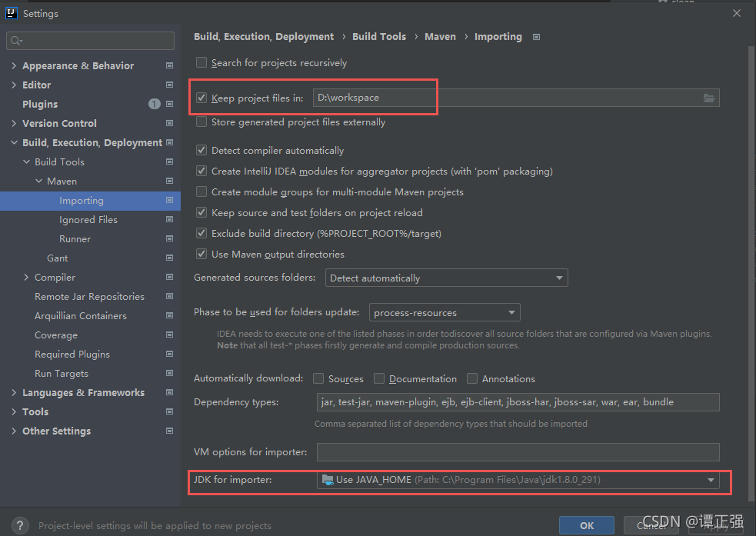Open Remote Jar Repositories page

point(89,297)
